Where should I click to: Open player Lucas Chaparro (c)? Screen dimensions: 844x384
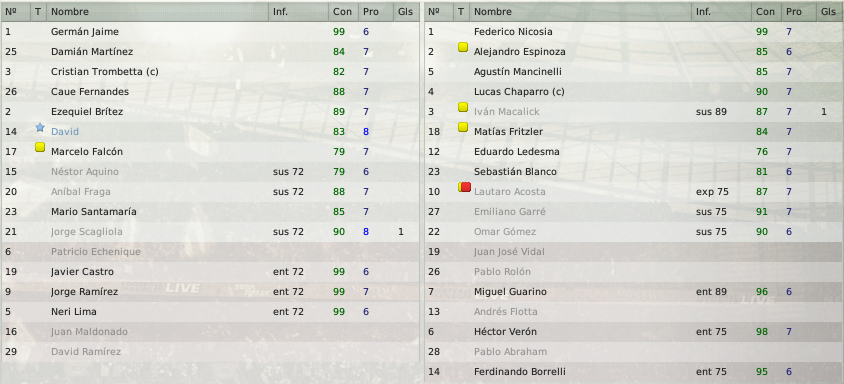tap(519, 92)
